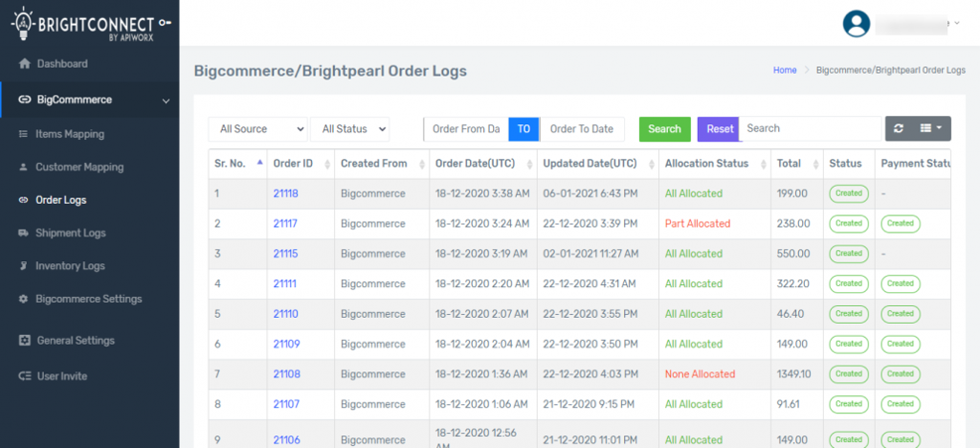Viewport: 980px width, 448px height.
Task: Collapse the BigCommmerce menu chevron
Action: (166, 101)
